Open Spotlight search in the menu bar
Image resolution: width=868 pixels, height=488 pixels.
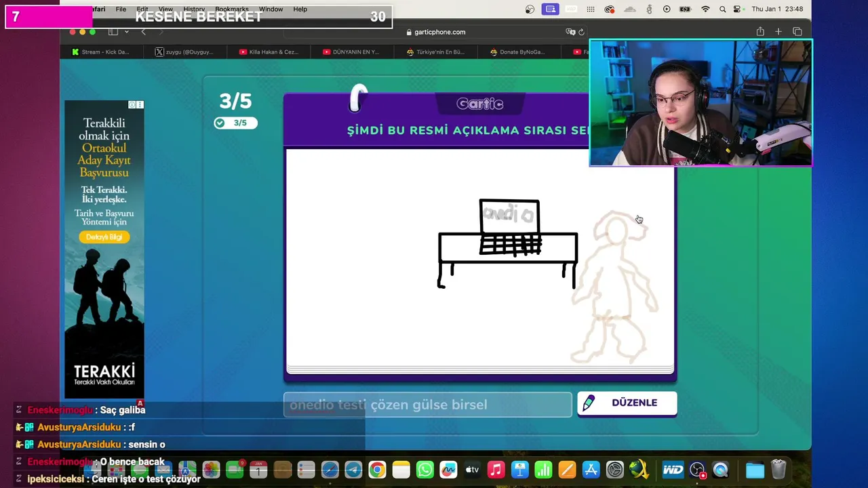[x=722, y=9]
